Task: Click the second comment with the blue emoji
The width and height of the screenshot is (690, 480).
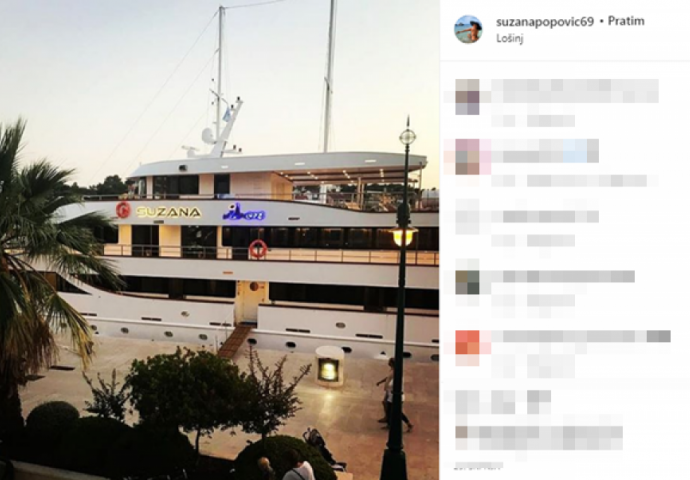Action: (x=545, y=151)
